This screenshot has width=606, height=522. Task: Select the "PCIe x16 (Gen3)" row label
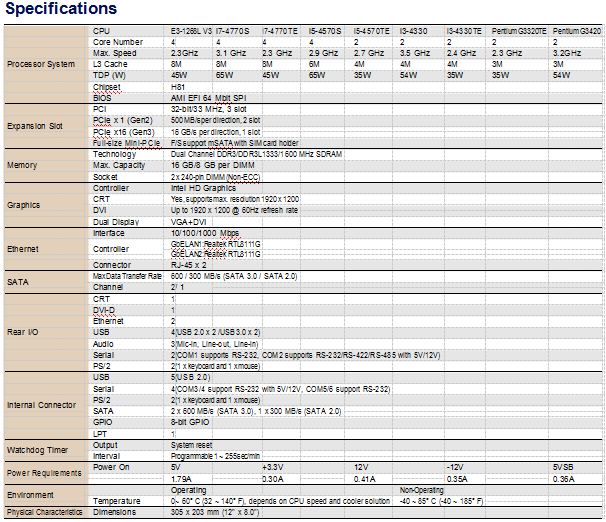click(x=124, y=132)
